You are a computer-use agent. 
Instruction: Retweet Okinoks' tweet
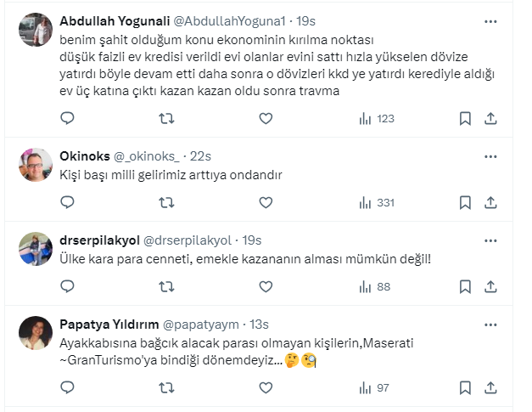pyautogui.click(x=166, y=202)
